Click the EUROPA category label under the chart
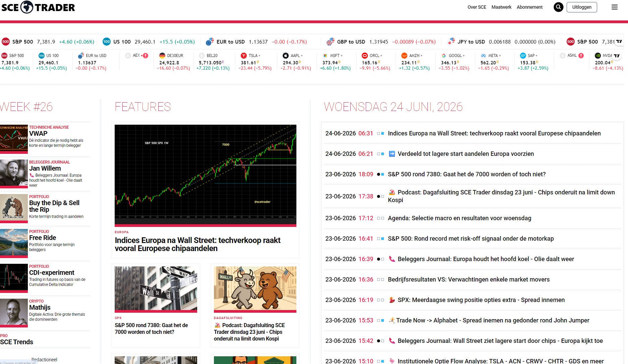Viewport: 628px width, 364px height. [122, 232]
